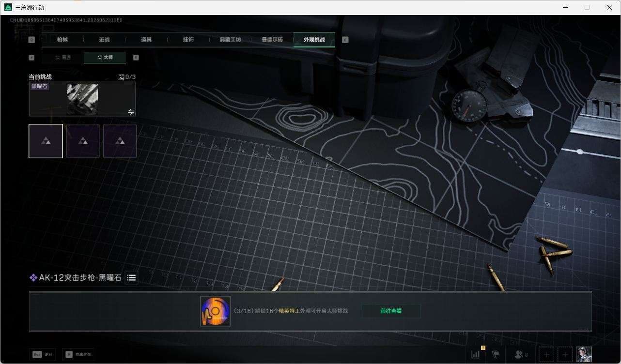The image size is (621, 364).
Task: Select the 道具 tab
Action: pyautogui.click(x=146, y=40)
